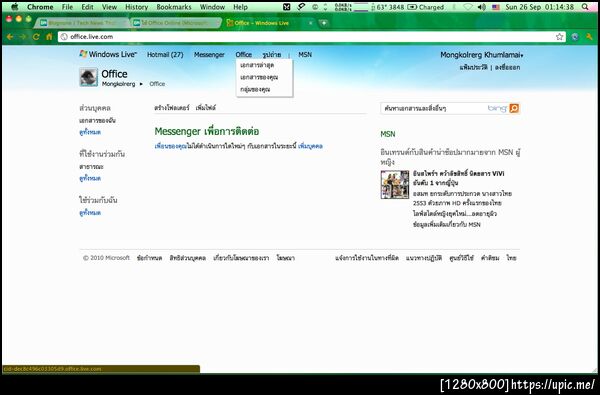600x395 pixels.
Task: Open Hotmail (27) inbox link
Action: pyautogui.click(x=165, y=55)
